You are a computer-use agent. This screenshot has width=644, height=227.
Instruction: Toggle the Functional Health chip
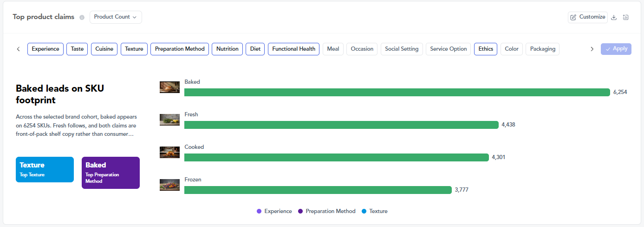pyautogui.click(x=294, y=49)
